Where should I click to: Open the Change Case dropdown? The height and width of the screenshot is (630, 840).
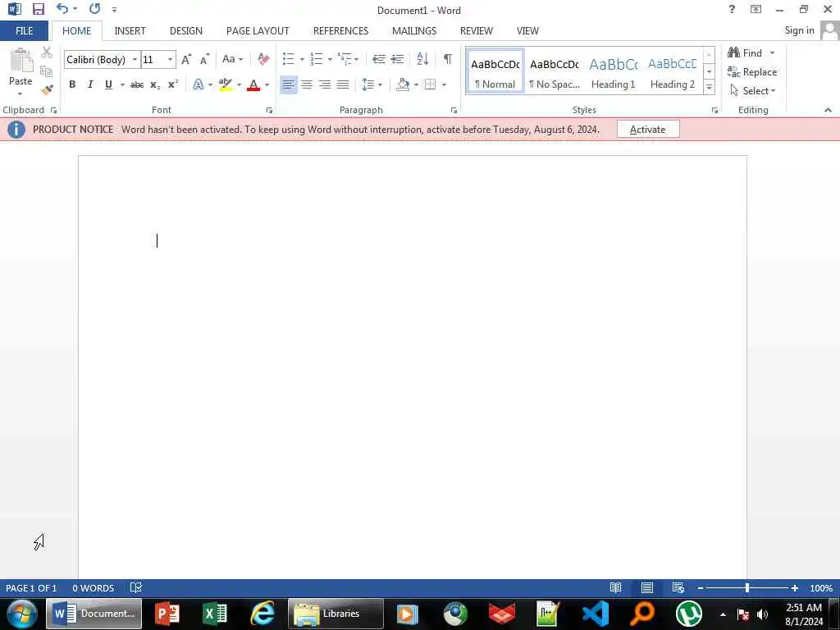(x=232, y=59)
